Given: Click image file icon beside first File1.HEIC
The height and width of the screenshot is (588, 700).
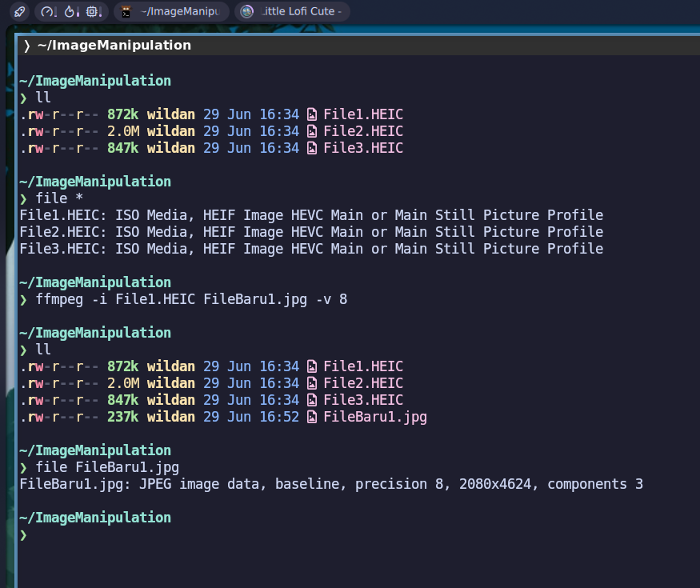Looking at the screenshot, I should tap(312, 114).
